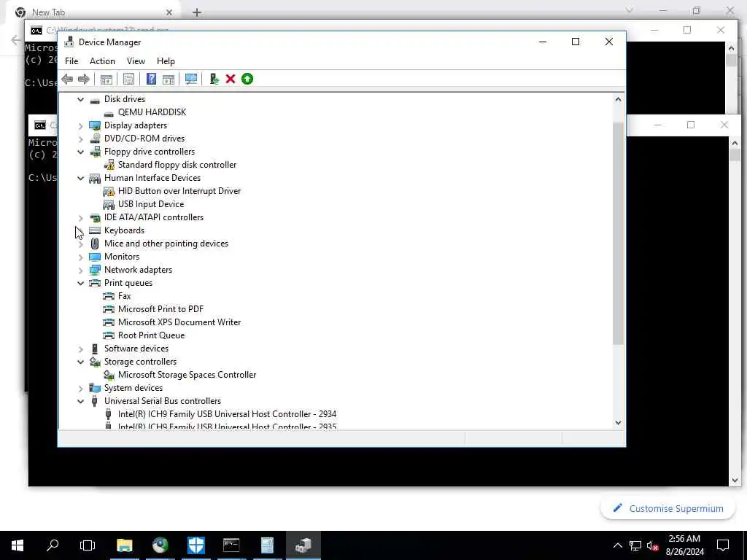Collapse the Disk drives node
The image size is (747, 560).
[80, 99]
